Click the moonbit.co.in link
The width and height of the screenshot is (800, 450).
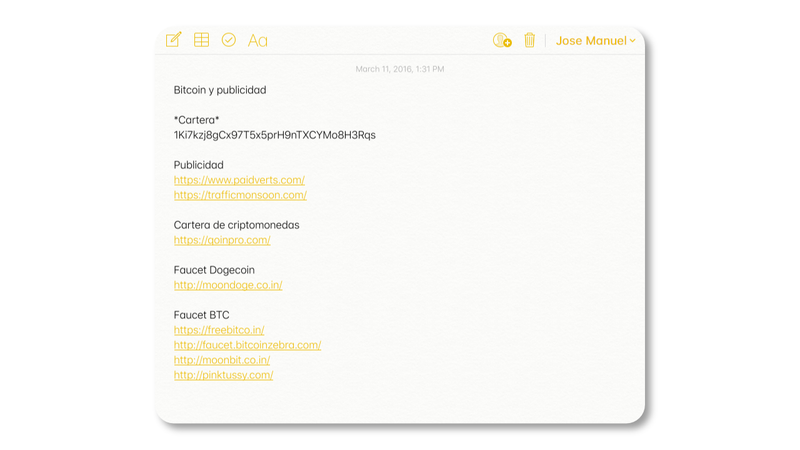tap(222, 360)
